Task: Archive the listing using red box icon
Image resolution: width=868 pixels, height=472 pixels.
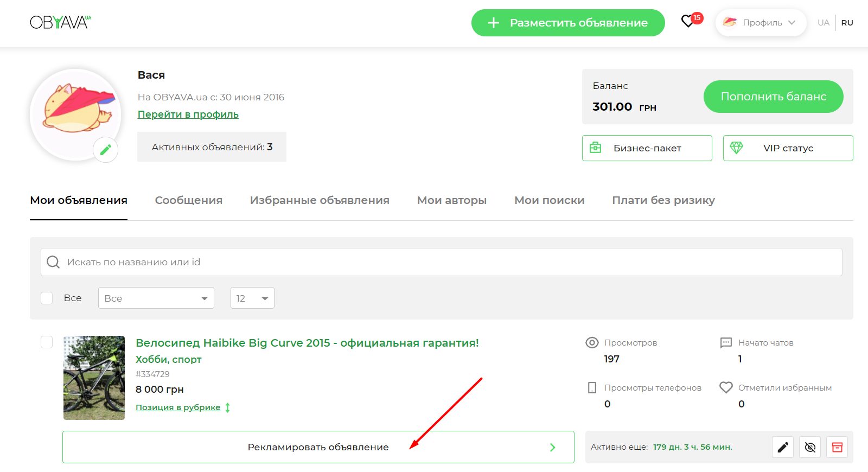Action: 837,447
